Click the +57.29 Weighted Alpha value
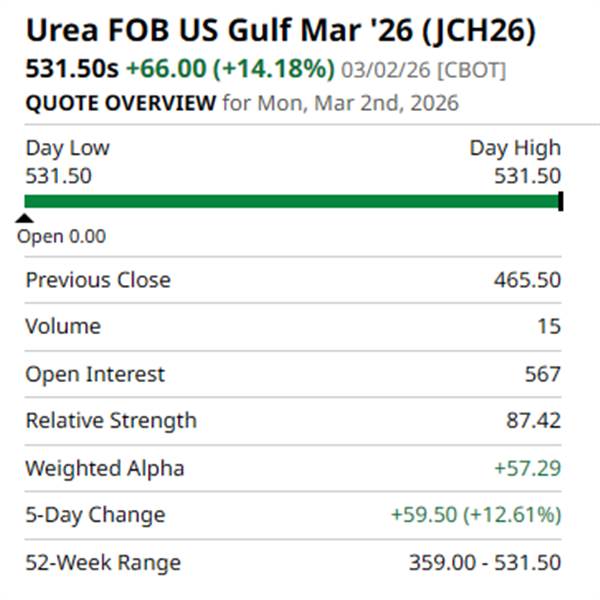Image resolution: width=600 pixels, height=600 pixels. point(527,468)
